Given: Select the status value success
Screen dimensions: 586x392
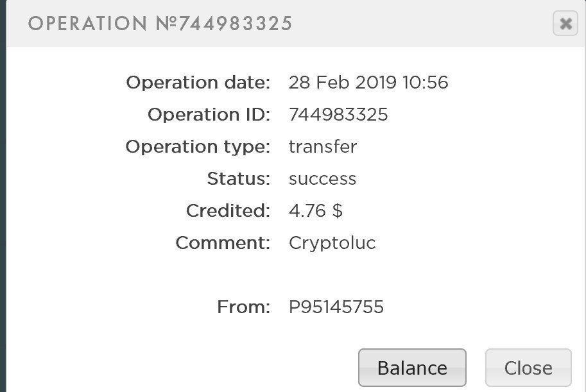Looking at the screenshot, I should point(322,179).
